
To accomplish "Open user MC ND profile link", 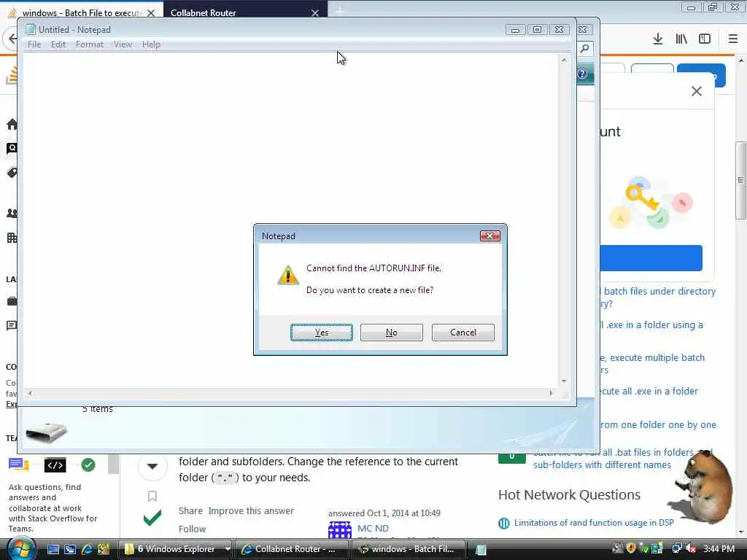I will [x=373, y=528].
